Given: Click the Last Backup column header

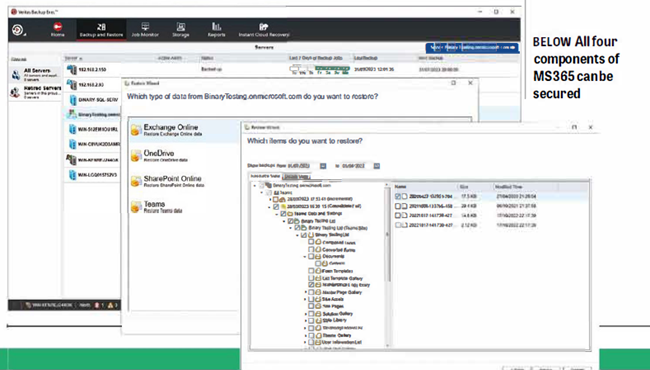Looking at the screenshot, I should (x=366, y=58).
